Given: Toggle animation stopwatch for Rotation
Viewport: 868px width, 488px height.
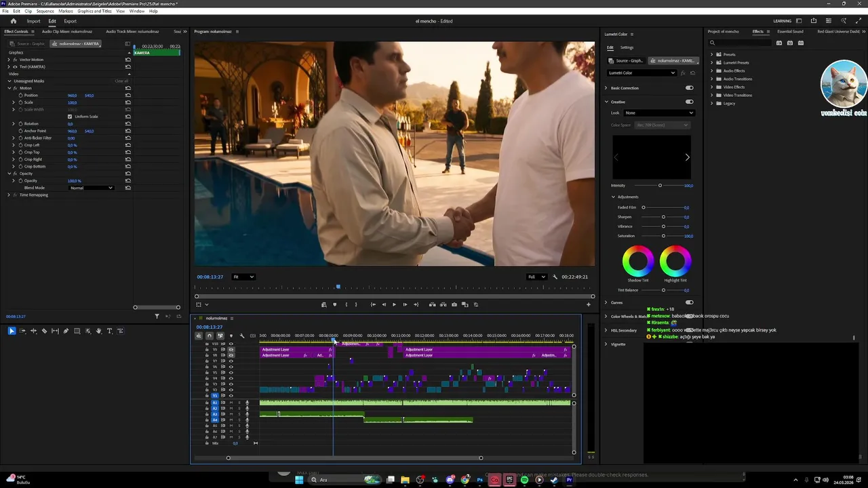Looking at the screenshot, I should pos(20,124).
